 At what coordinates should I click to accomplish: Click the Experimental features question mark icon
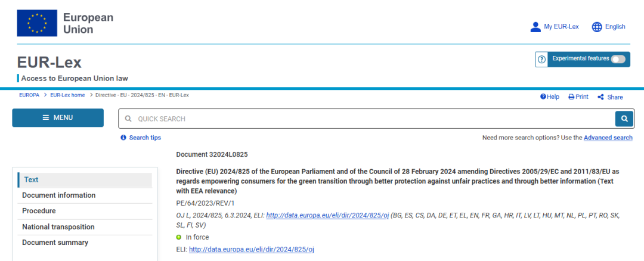(541, 60)
